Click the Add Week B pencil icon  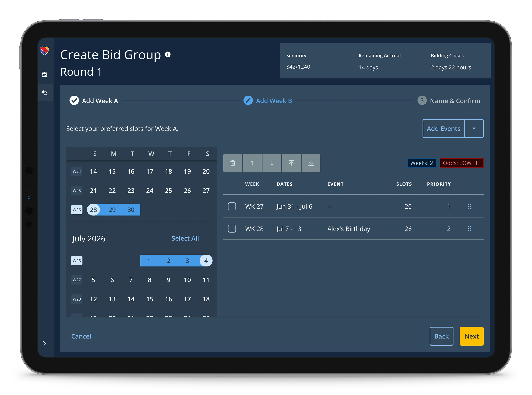pos(248,100)
